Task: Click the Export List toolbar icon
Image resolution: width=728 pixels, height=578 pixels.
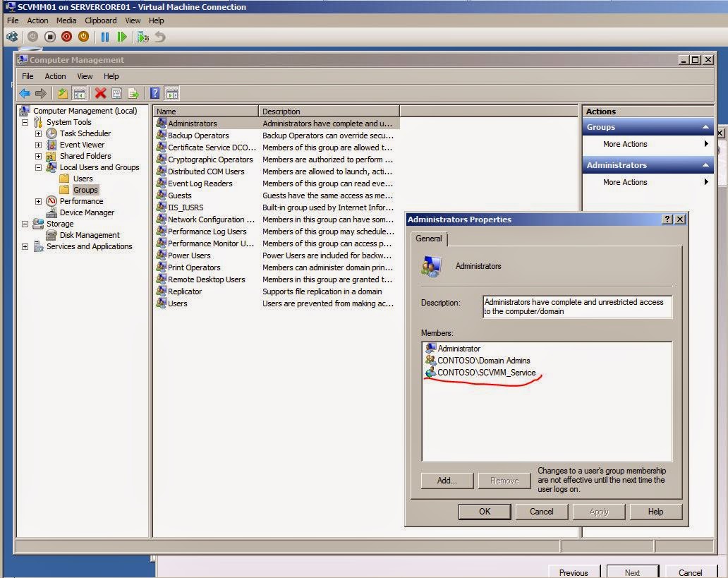Action: [x=134, y=93]
